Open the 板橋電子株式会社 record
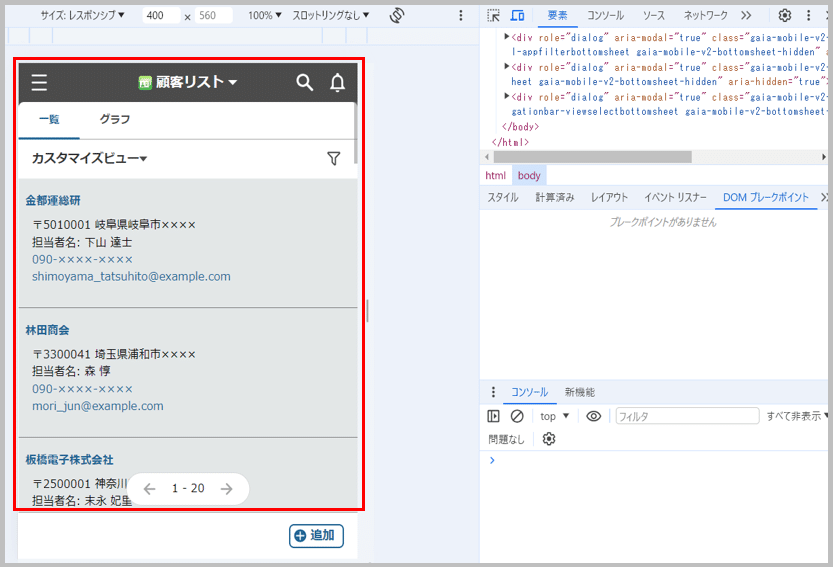 70,460
